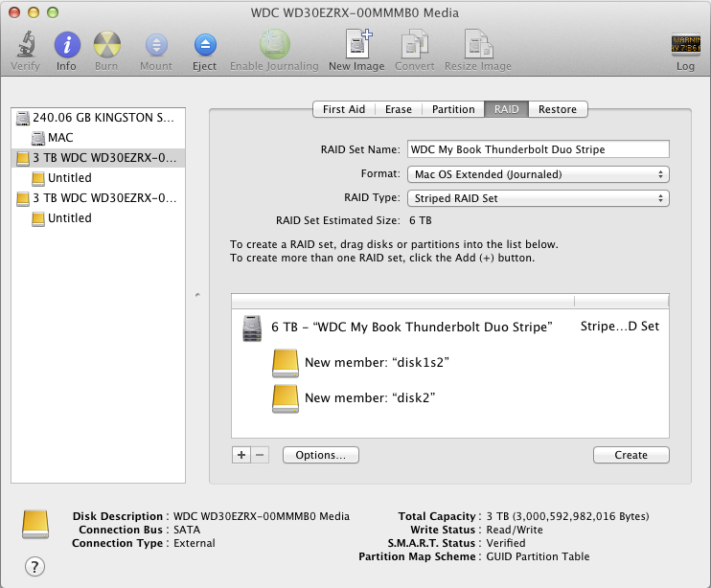Click the Total Capacity 3 TB value
The width and height of the screenshot is (711, 588).
pos(567,516)
